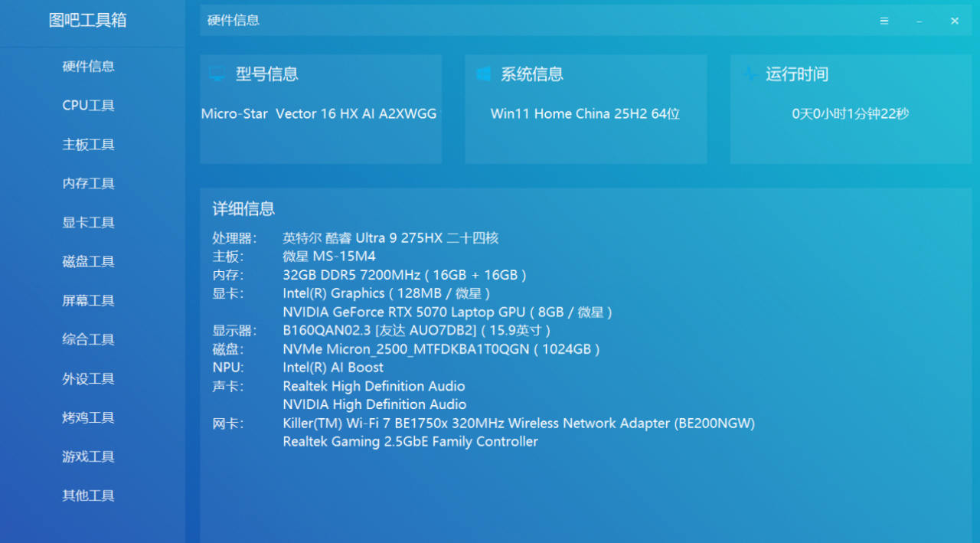Switch to 屏幕工具 in the sidebar
980x543 pixels.
point(89,301)
